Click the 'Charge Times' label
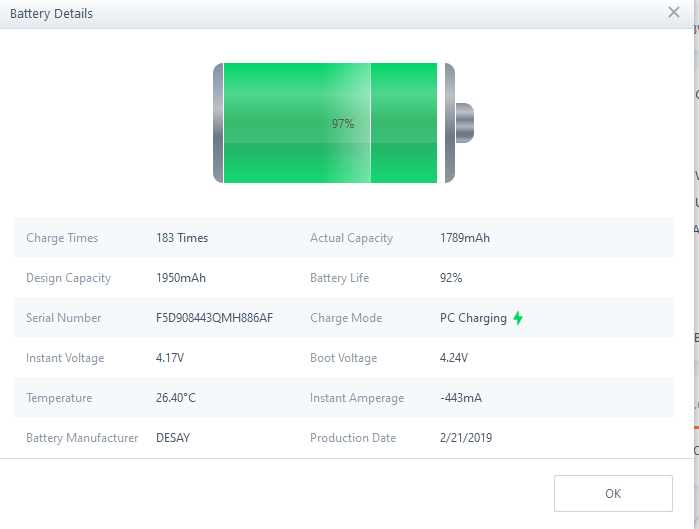Viewport: 699px width, 529px height. tap(62, 238)
